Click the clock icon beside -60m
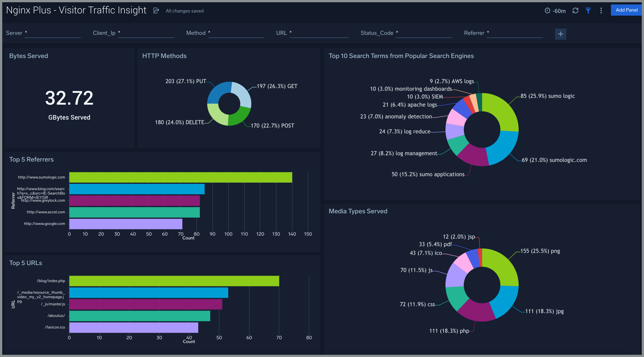The height and width of the screenshot is (357, 644). [x=547, y=10]
